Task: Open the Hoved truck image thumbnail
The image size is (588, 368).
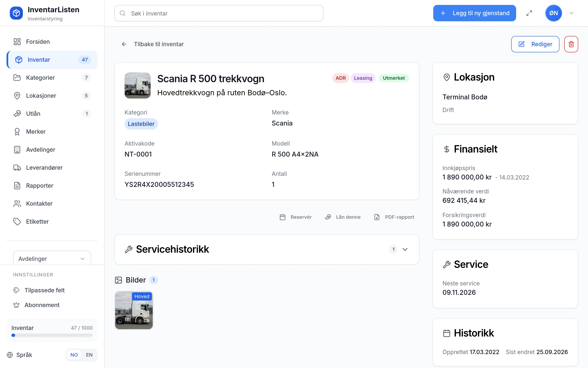Action: pyautogui.click(x=134, y=310)
